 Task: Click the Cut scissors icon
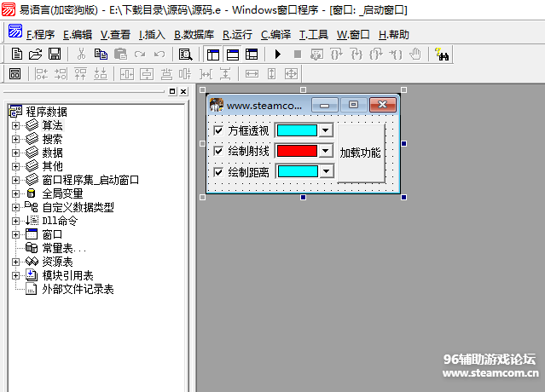[81, 54]
